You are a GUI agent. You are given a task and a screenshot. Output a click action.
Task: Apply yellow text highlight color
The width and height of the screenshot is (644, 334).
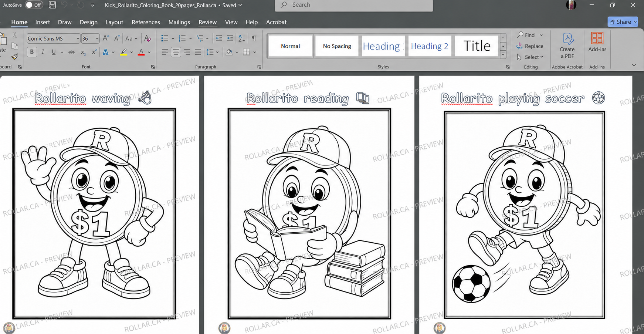pyautogui.click(x=124, y=52)
